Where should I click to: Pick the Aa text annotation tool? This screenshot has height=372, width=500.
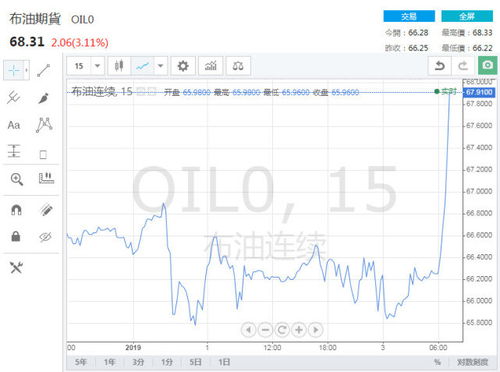(x=14, y=125)
